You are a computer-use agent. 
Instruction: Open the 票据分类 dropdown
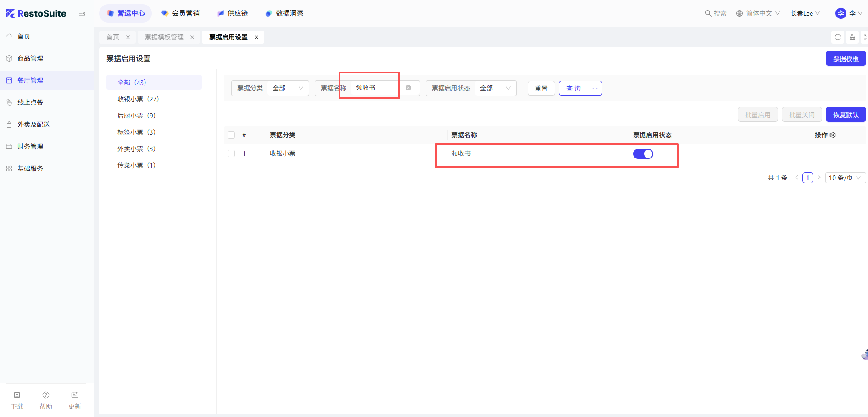[x=287, y=88]
